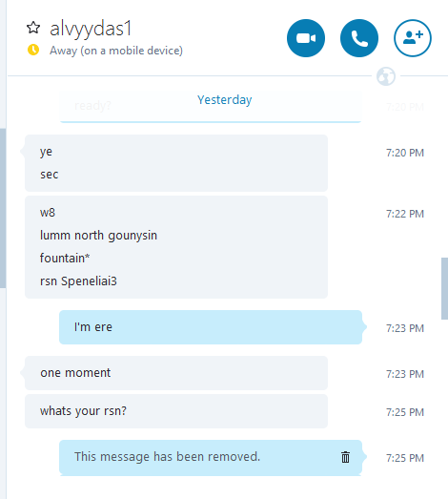
Task: Click the 'ye sec' message bubble
Action: (x=176, y=163)
